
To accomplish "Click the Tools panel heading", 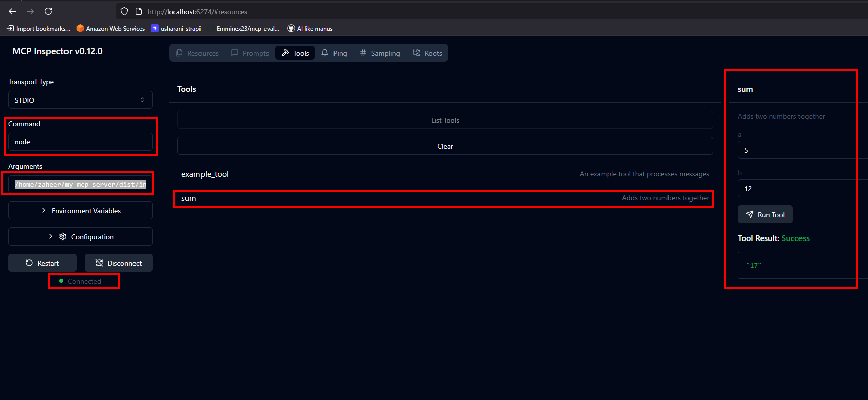I will (187, 89).
